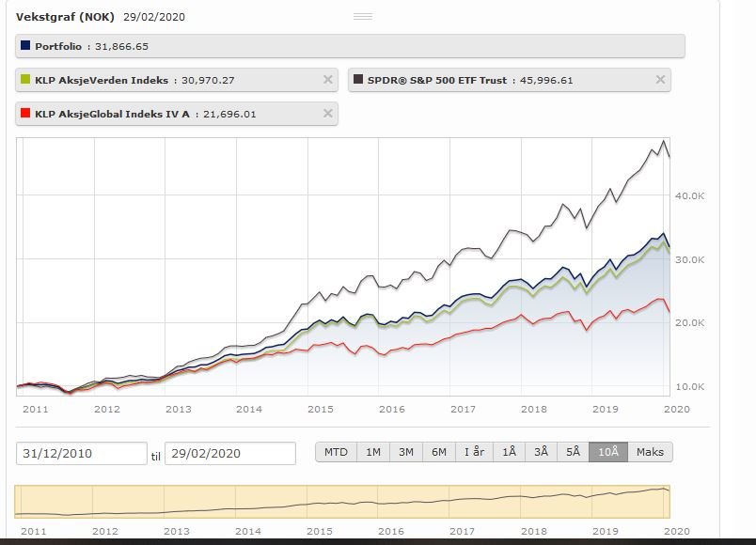Image resolution: width=756 pixels, height=545 pixels.
Task: Click the start date field 31/12/2010
Action: coord(82,454)
